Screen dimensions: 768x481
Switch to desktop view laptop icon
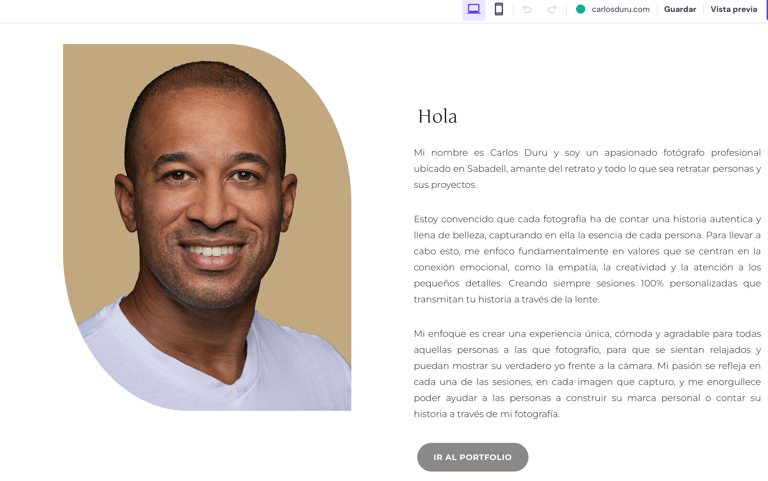474,9
